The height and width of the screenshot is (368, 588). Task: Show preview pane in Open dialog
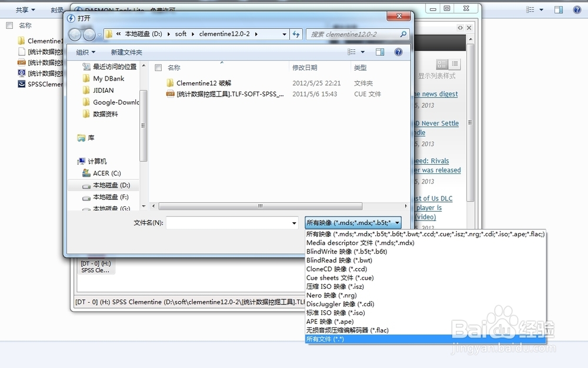380,52
